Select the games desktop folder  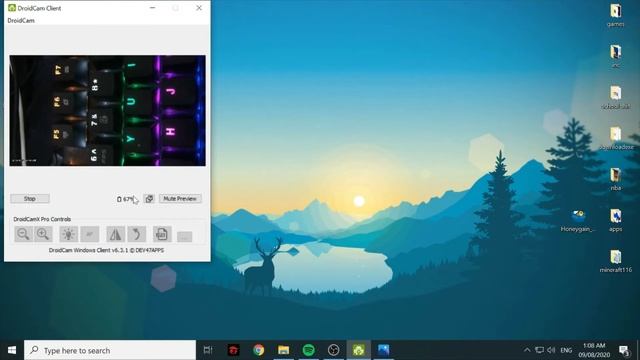[x=616, y=15]
